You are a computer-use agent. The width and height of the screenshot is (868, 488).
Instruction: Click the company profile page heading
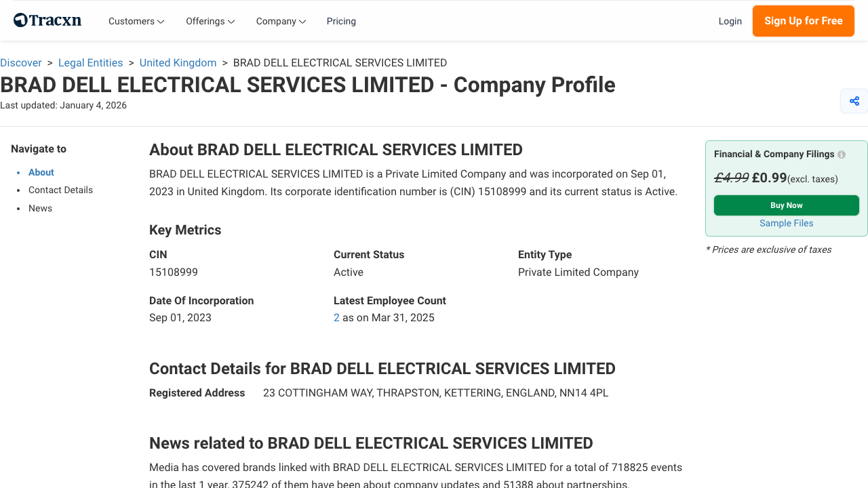point(307,85)
